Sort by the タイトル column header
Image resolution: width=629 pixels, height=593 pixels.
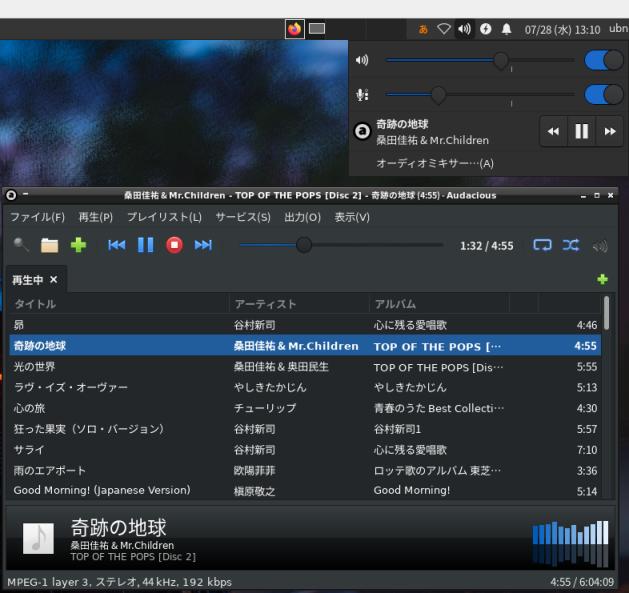coord(120,304)
